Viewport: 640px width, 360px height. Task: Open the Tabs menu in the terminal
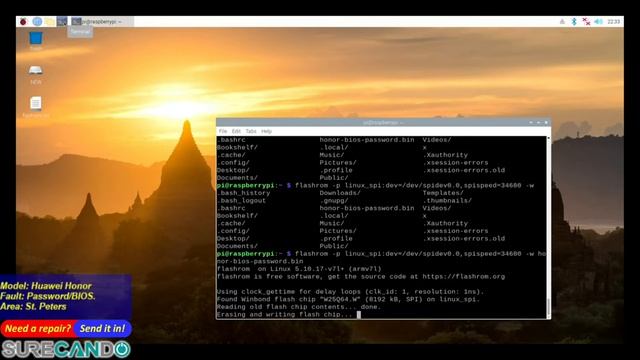[x=251, y=131]
